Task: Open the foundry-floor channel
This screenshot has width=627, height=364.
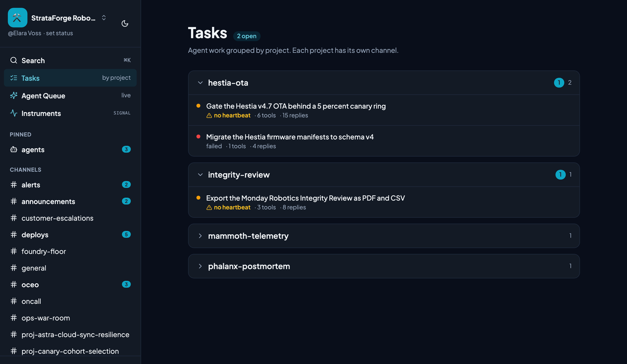Action: (70, 251)
